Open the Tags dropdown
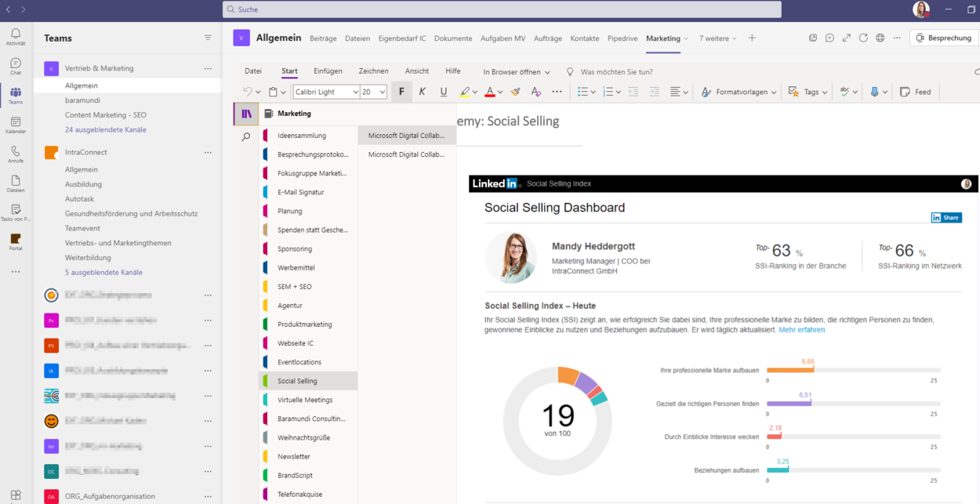The image size is (980, 504). coord(808,92)
